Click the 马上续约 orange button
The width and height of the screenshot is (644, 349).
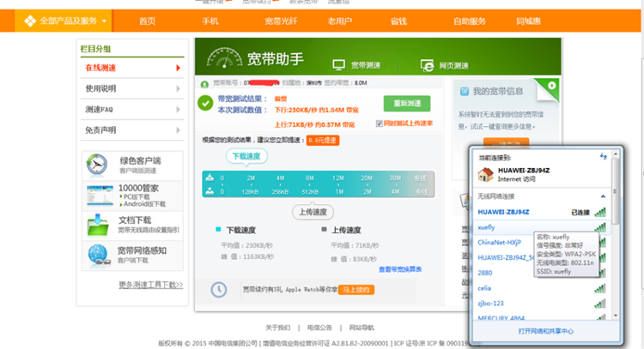(x=355, y=290)
